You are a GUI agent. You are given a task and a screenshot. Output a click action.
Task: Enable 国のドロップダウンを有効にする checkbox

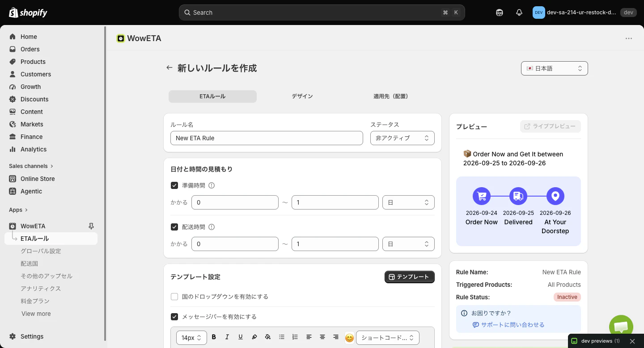click(x=174, y=297)
